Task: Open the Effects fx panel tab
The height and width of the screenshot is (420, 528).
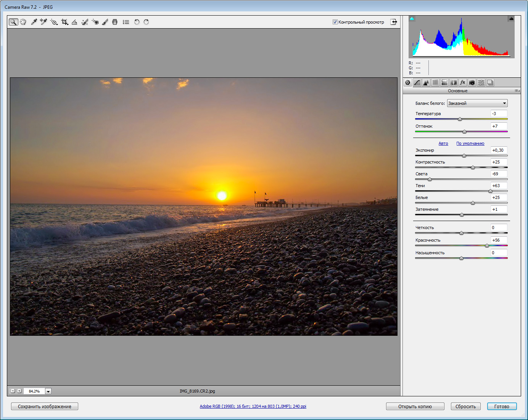Action: (463, 82)
